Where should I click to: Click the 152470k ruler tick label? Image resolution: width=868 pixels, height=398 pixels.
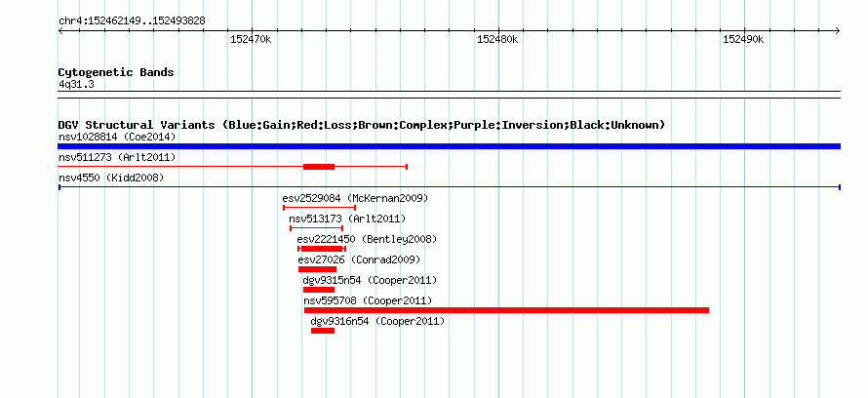[x=251, y=39]
